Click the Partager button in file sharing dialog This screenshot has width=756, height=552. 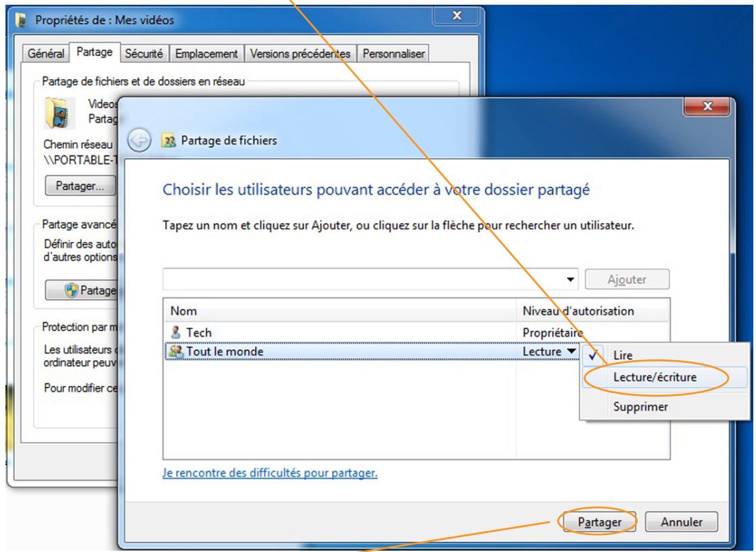click(599, 522)
